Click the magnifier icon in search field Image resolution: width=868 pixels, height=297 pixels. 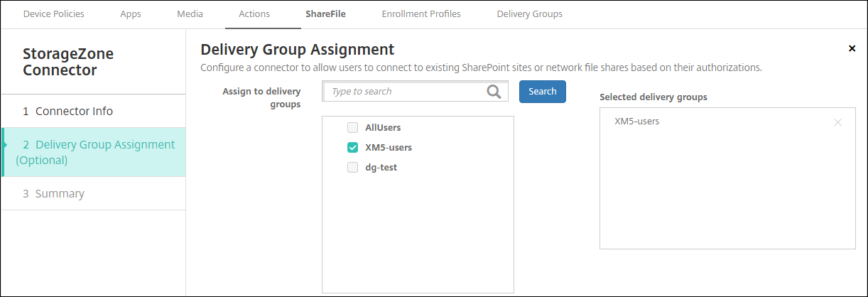tap(494, 92)
